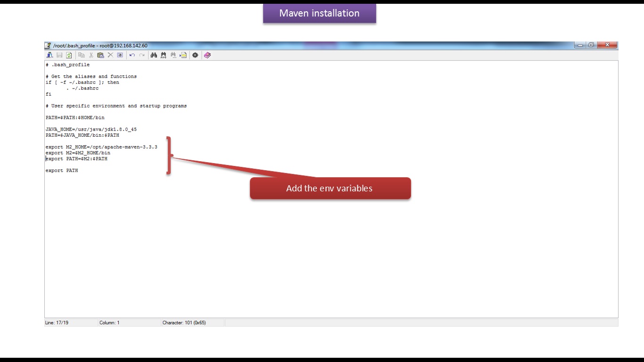Click the Save file floppy icon
644x362 pixels.
pyautogui.click(x=59, y=55)
